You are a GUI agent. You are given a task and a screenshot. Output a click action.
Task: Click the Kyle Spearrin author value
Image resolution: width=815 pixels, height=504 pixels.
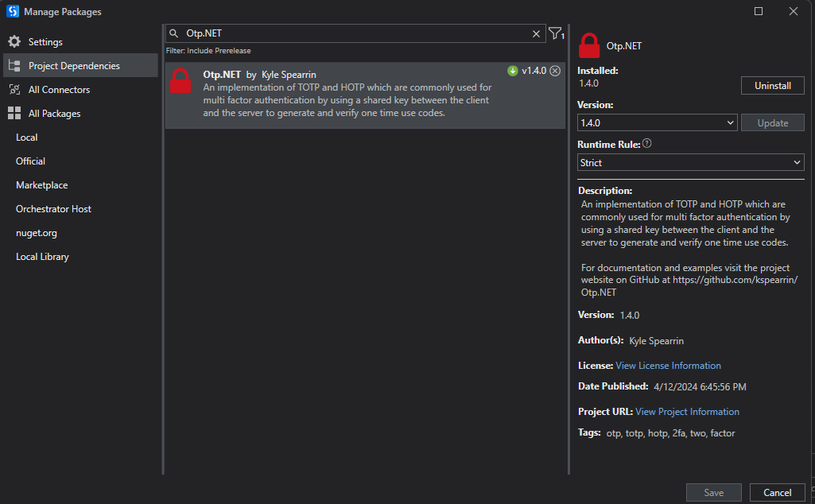pyautogui.click(x=657, y=341)
